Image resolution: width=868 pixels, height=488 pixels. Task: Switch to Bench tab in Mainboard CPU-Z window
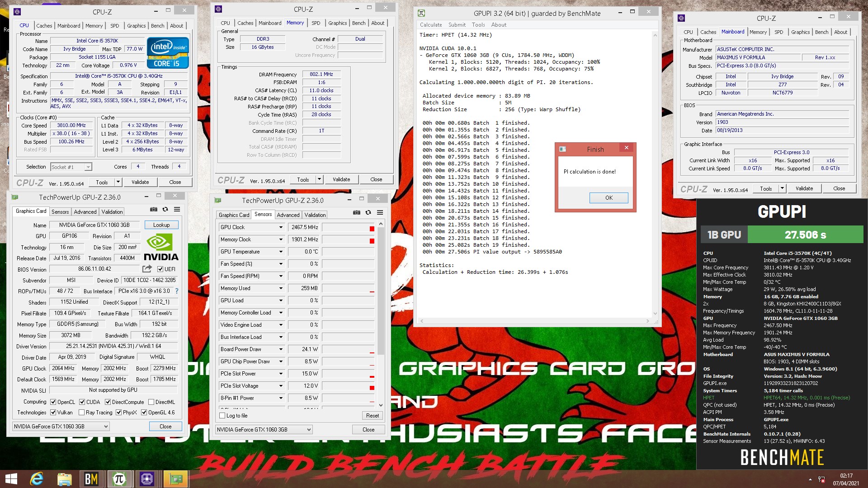pos(821,32)
